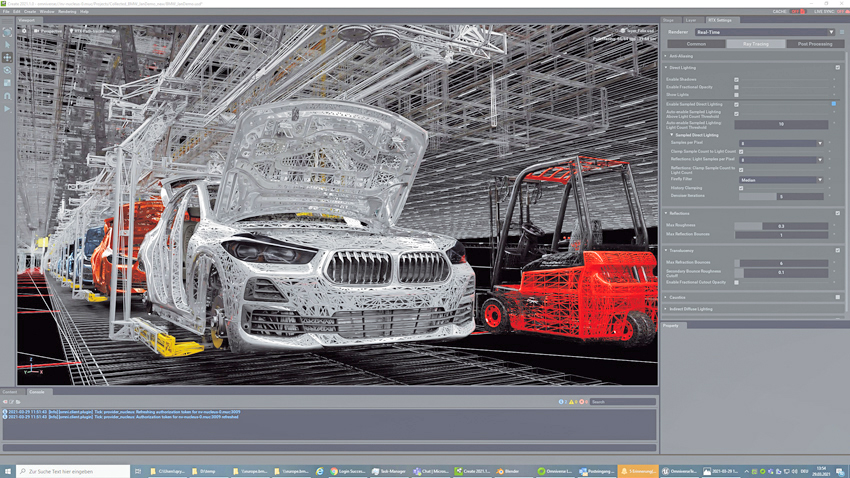Image resolution: width=850 pixels, height=478 pixels.
Task: Open the RTX Path-traced renderer menu
Action: 87,31
